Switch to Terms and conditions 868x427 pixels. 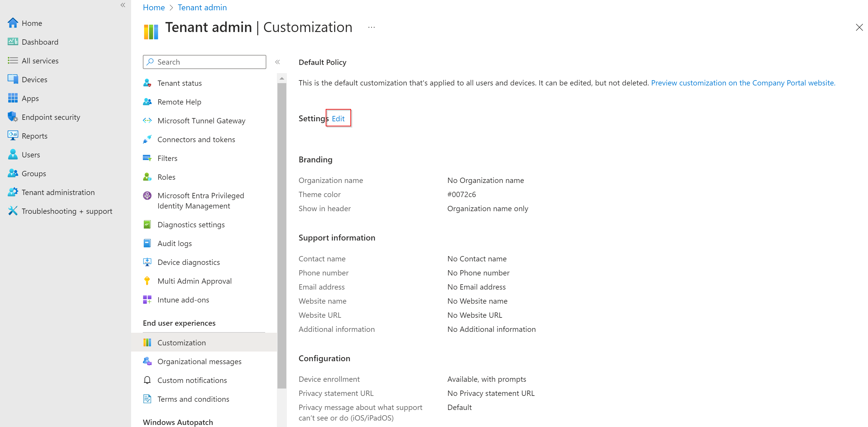[193, 399]
